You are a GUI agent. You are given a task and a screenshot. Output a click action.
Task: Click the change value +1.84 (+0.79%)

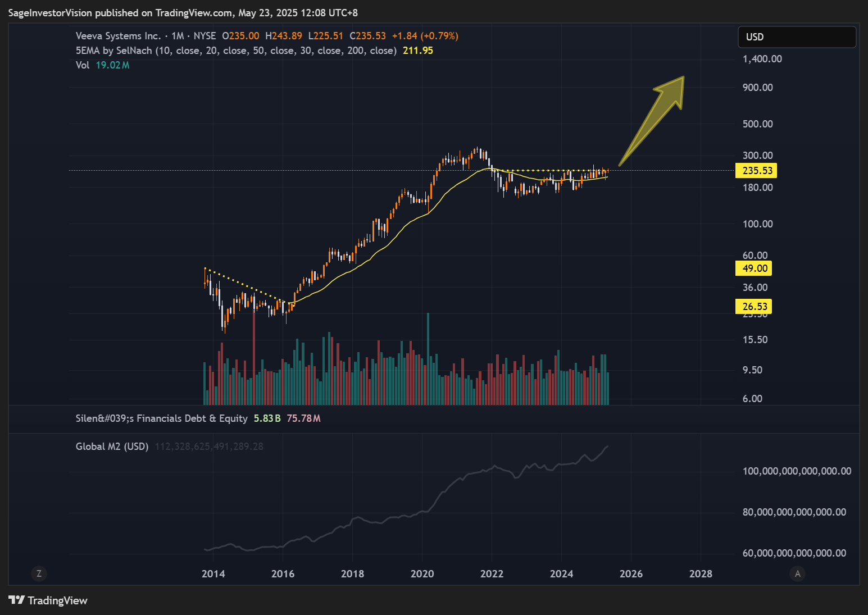point(425,36)
